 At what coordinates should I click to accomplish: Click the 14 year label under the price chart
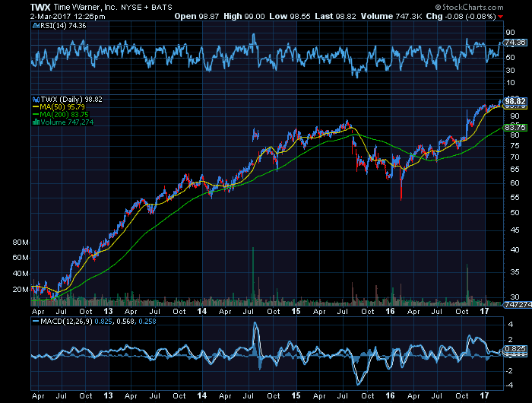point(202,311)
